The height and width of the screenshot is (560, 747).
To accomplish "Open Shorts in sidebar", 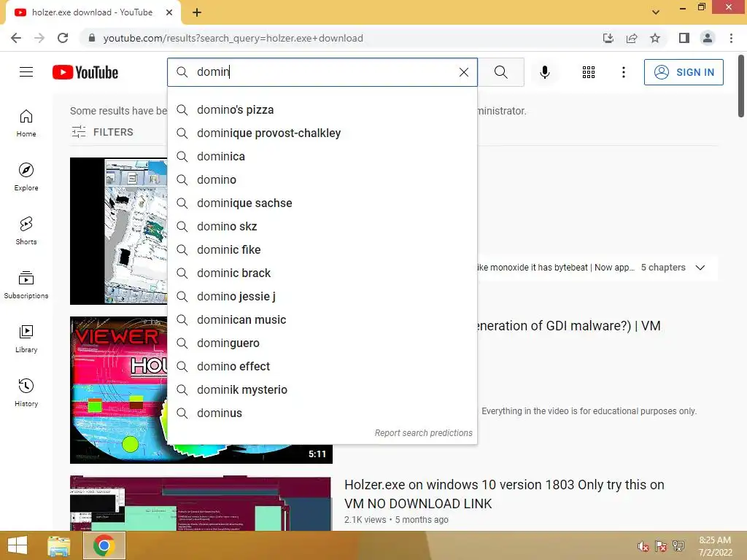I will [x=26, y=231].
